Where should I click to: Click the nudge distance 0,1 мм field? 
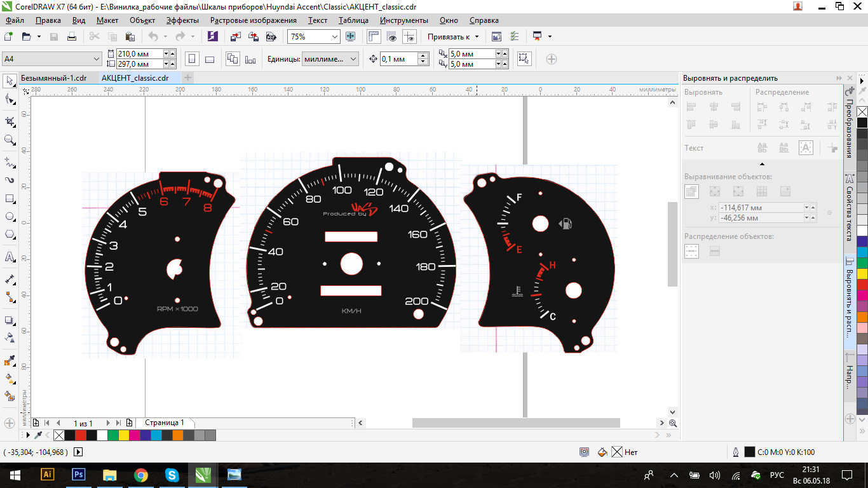[x=399, y=59]
